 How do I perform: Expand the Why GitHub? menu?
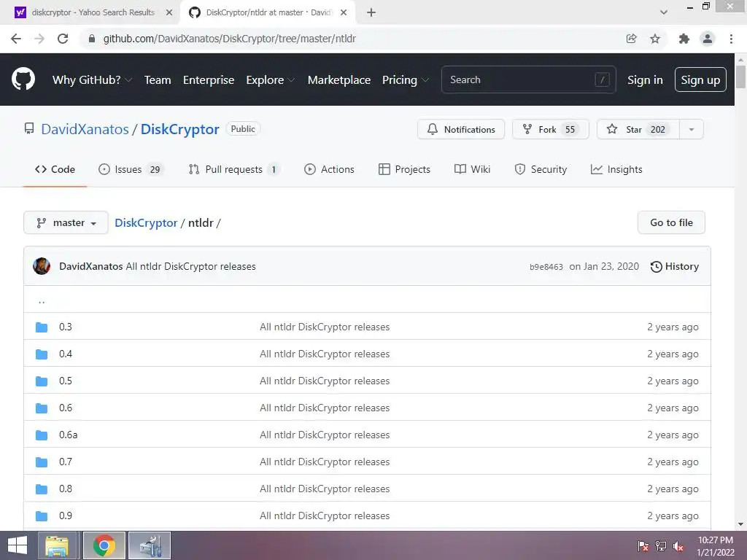click(92, 80)
